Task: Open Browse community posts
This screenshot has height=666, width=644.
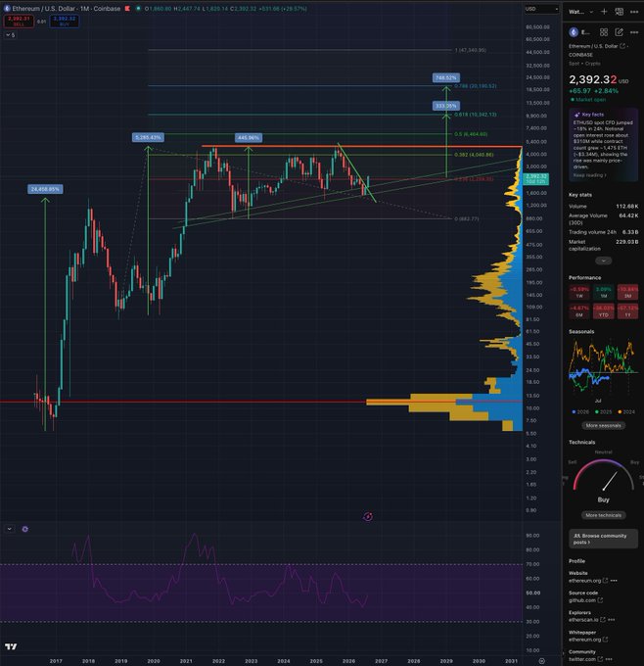Action: (x=603, y=539)
